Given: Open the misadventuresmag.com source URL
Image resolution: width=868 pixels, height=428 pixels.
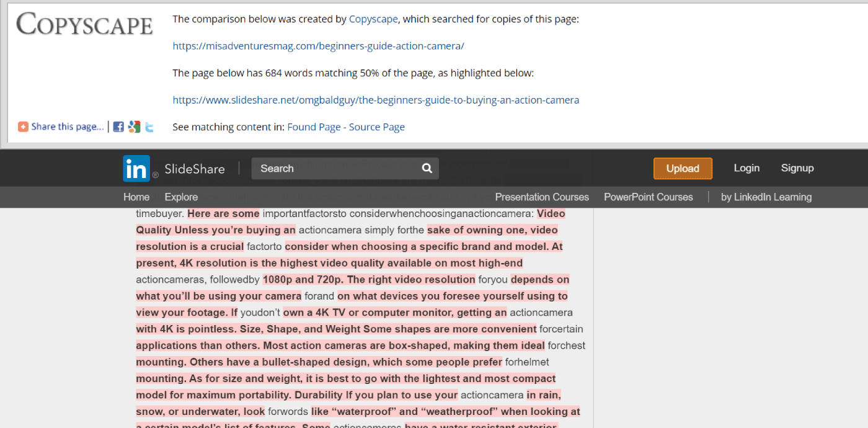Looking at the screenshot, I should click(318, 46).
